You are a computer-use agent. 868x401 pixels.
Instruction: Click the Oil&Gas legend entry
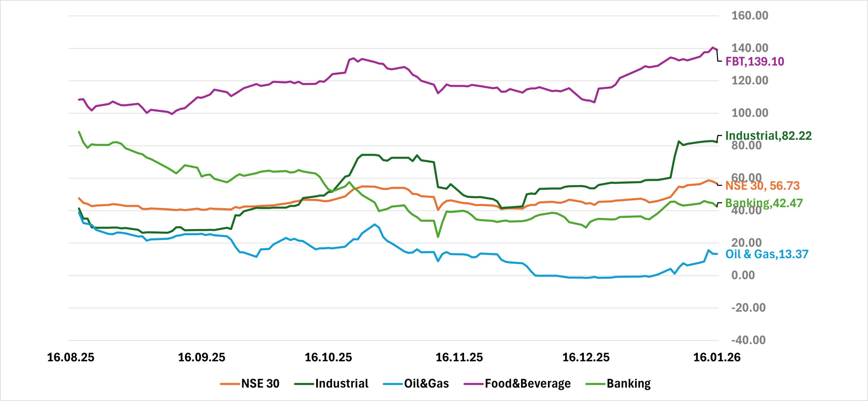[426, 384]
